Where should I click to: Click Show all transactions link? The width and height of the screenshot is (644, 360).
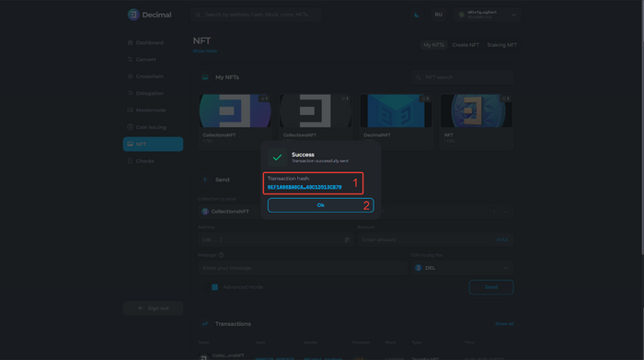504,324
